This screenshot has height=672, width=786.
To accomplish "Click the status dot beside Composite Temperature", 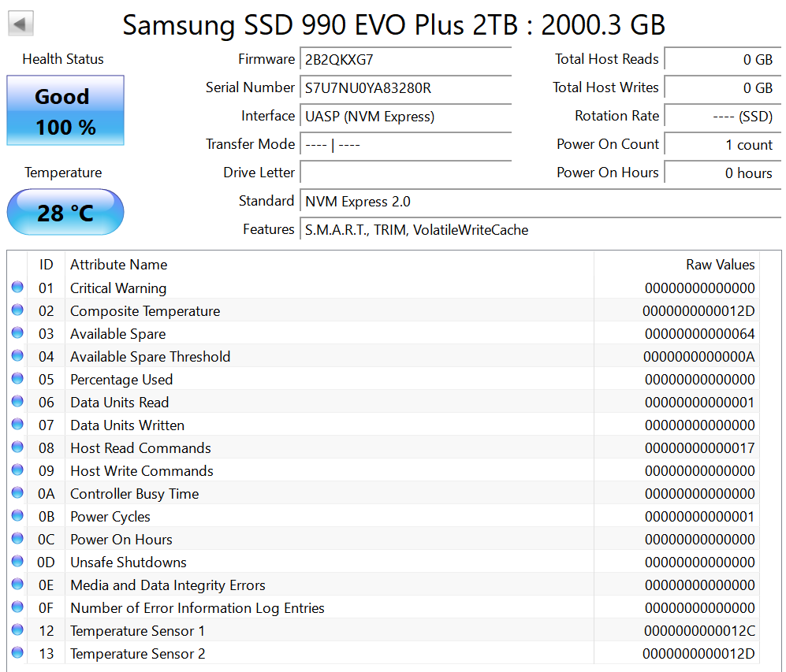I will coord(17,310).
